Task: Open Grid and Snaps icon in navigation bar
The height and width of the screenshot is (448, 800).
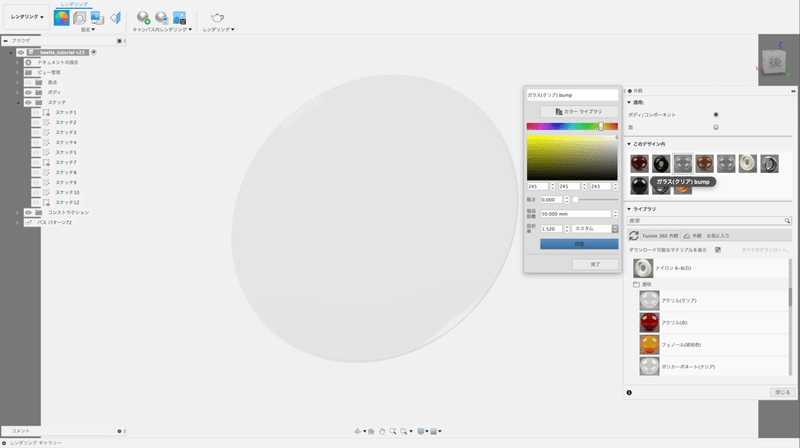Action: (x=434, y=431)
